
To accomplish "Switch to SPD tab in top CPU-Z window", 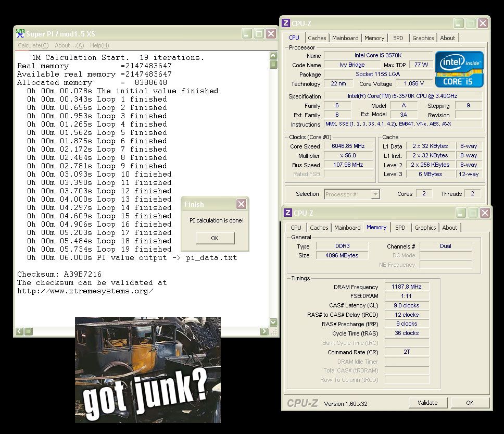I will coord(398,38).
